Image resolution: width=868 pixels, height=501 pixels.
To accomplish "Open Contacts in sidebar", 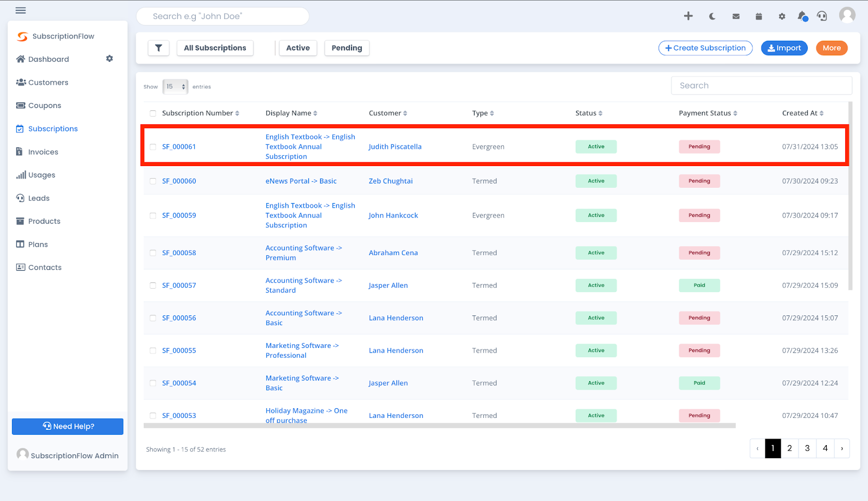I will (39, 267).
